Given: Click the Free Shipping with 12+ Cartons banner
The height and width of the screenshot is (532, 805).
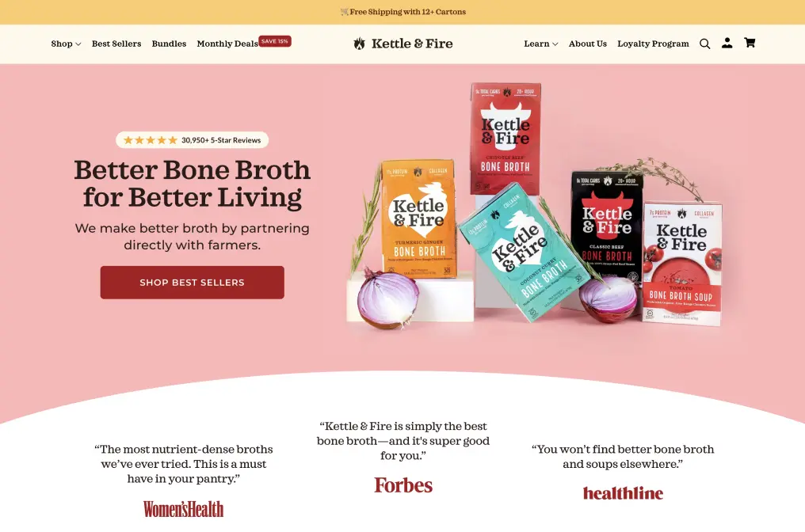Looking at the screenshot, I should [x=402, y=12].
